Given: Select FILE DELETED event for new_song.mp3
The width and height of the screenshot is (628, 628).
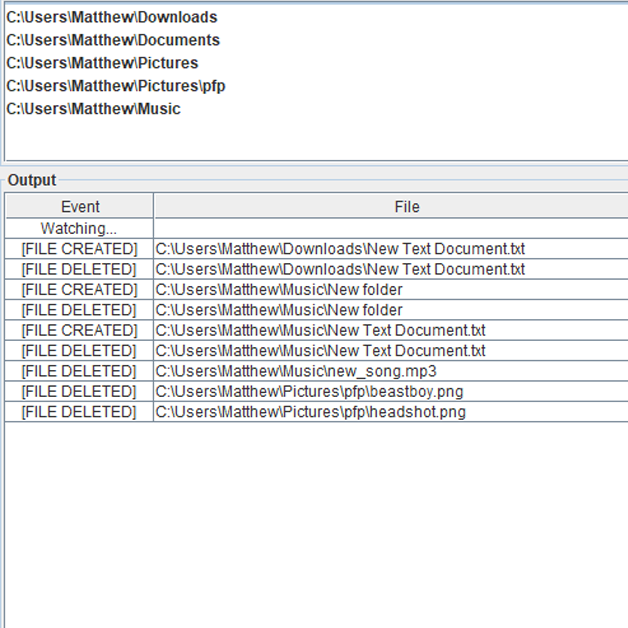Looking at the screenshot, I should tap(79, 371).
